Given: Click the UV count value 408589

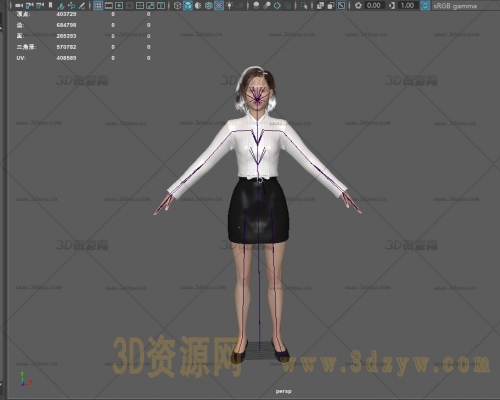Looking at the screenshot, I should click(66, 58).
